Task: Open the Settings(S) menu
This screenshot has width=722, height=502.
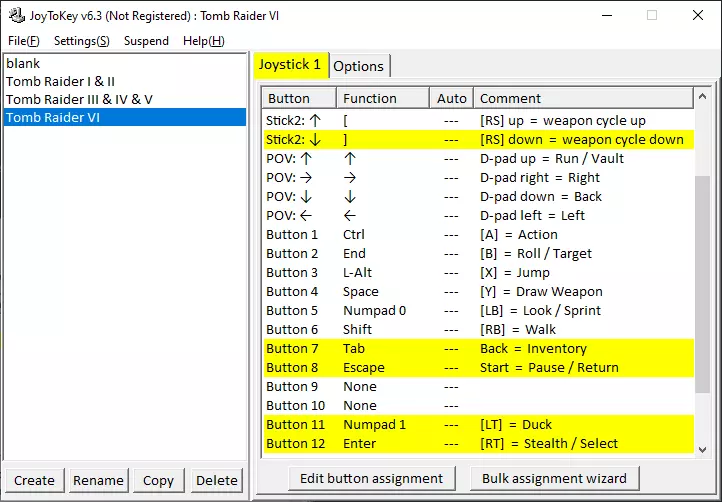Action: (82, 41)
